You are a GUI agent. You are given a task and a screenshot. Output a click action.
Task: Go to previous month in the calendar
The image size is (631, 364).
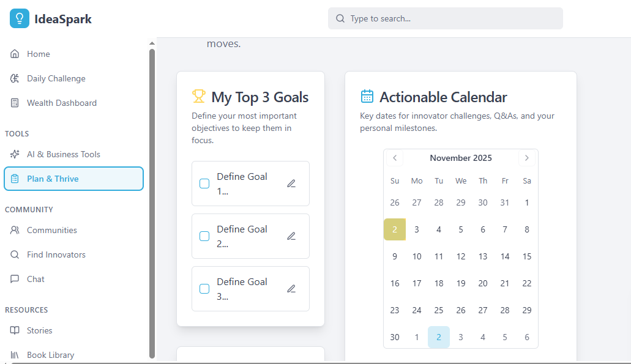pos(394,158)
